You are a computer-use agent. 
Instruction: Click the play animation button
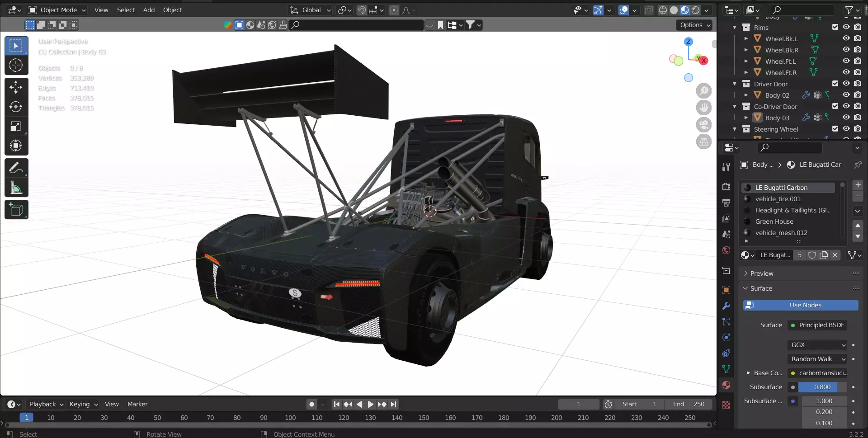pos(370,404)
